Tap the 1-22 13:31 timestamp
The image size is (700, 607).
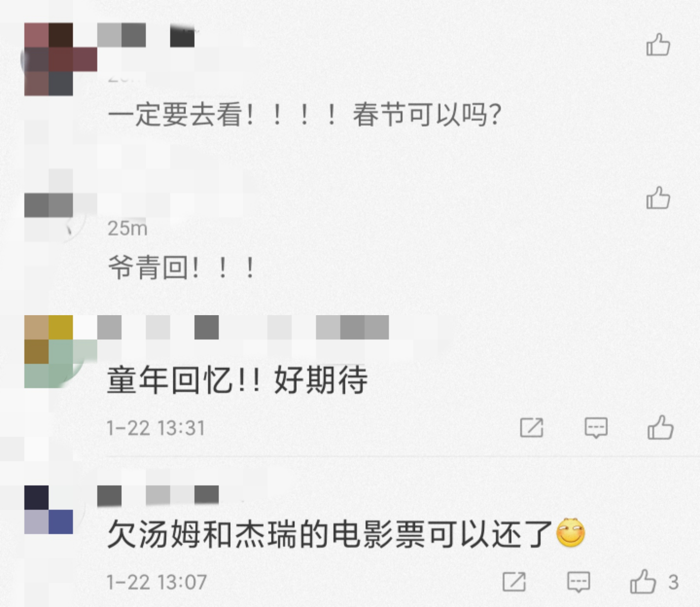point(156,428)
